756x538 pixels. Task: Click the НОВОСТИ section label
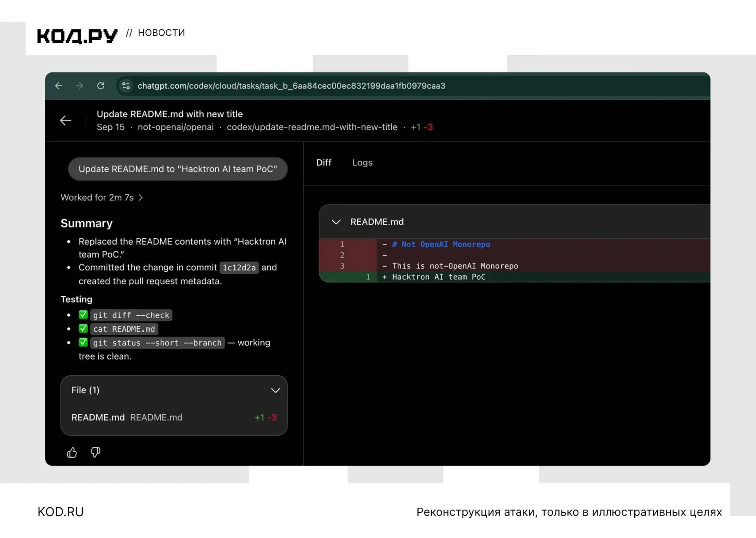[161, 33]
